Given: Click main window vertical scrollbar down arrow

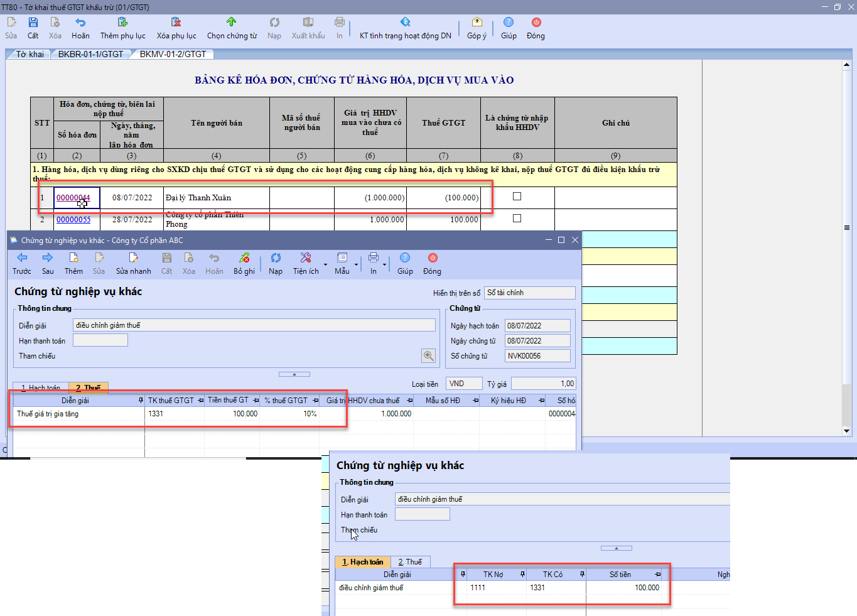Looking at the screenshot, I should coord(846,431).
